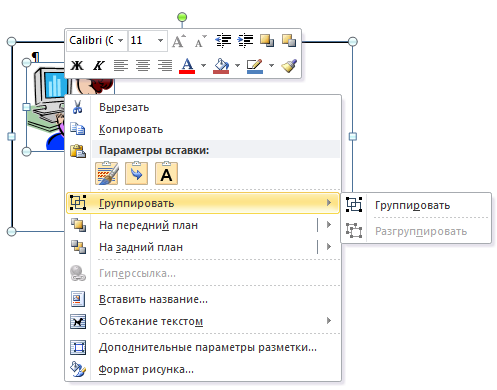Viewport: 497px width, 390px height.
Task: Click the Shrink Font icon
Action: point(201,41)
